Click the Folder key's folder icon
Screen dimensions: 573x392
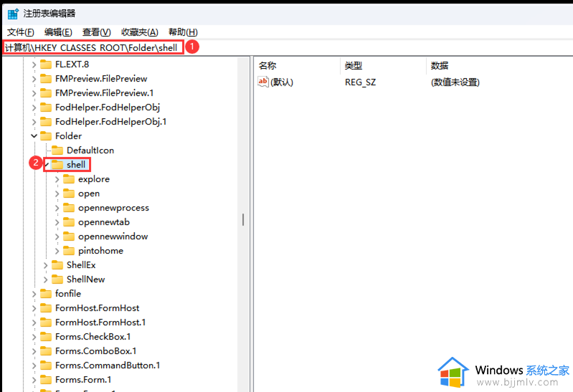click(x=46, y=135)
